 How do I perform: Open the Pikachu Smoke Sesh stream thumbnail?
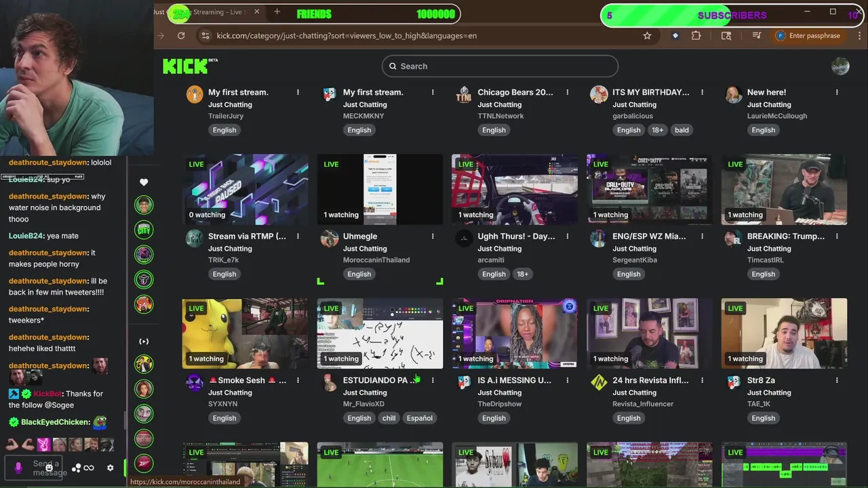[245, 333]
